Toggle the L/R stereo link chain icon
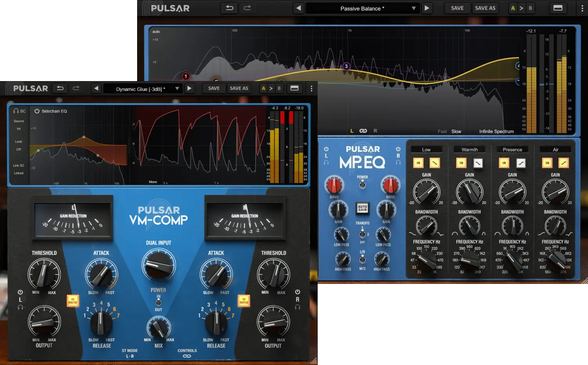 tap(363, 130)
